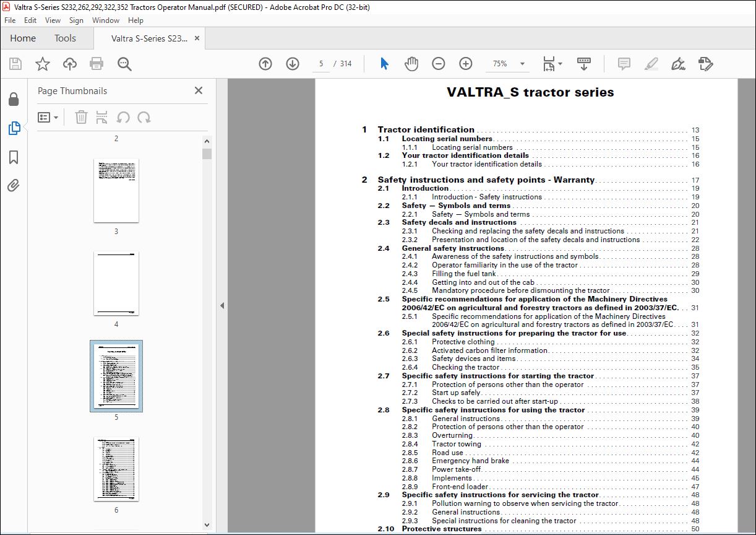Switch to the Home tab
Image resolution: width=756 pixels, height=535 pixels.
23,38
